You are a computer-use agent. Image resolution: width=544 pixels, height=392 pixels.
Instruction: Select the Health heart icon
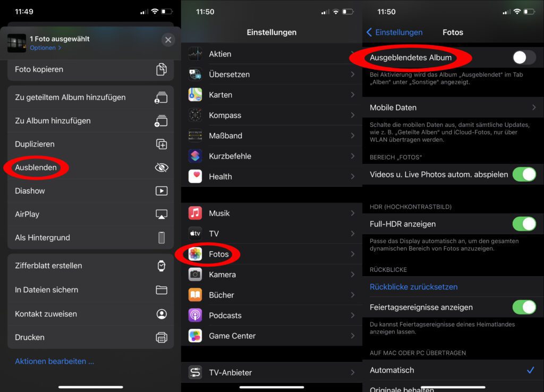click(x=195, y=176)
